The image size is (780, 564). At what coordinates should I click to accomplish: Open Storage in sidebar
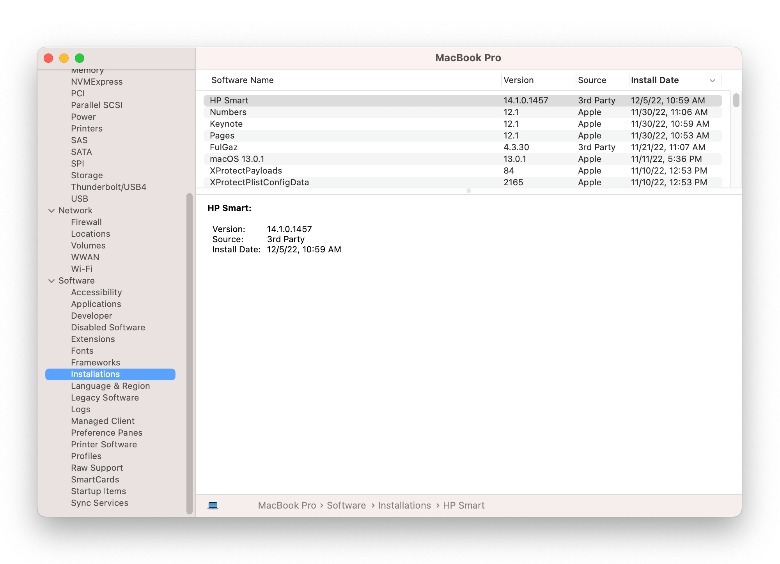87,175
